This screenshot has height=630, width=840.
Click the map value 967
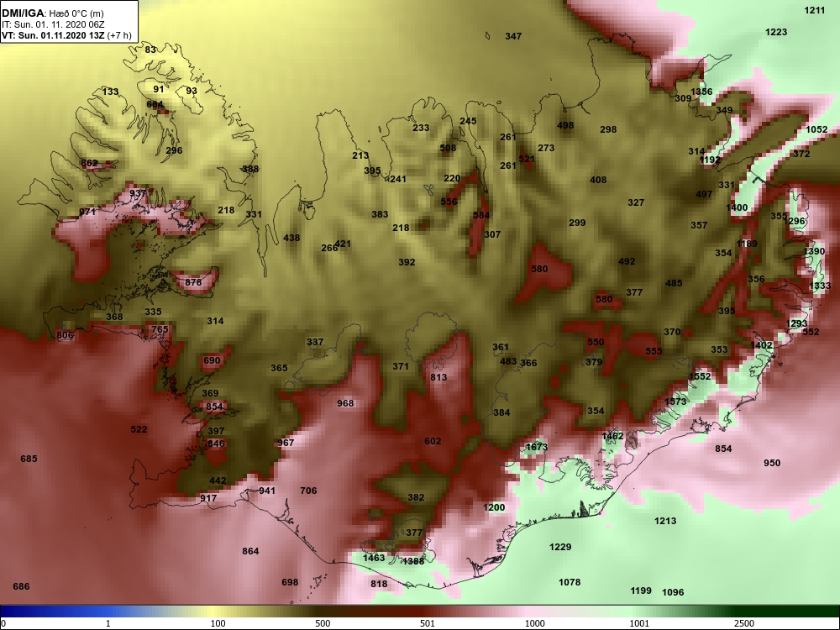286,443
